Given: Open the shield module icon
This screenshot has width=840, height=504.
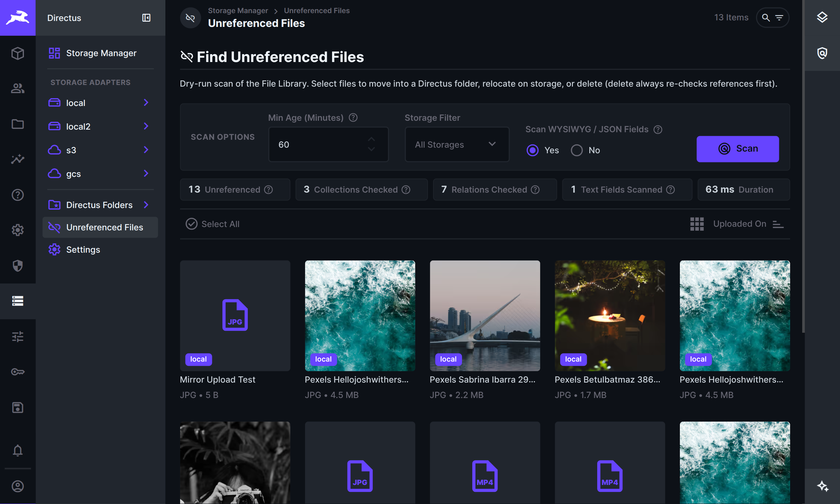Looking at the screenshot, I should click(18, 265).
